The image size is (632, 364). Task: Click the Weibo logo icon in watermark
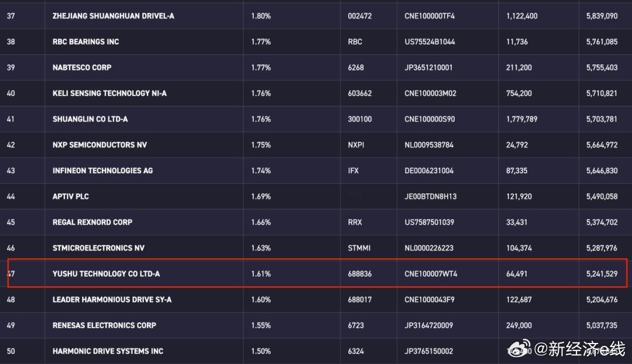pos(520,348)
